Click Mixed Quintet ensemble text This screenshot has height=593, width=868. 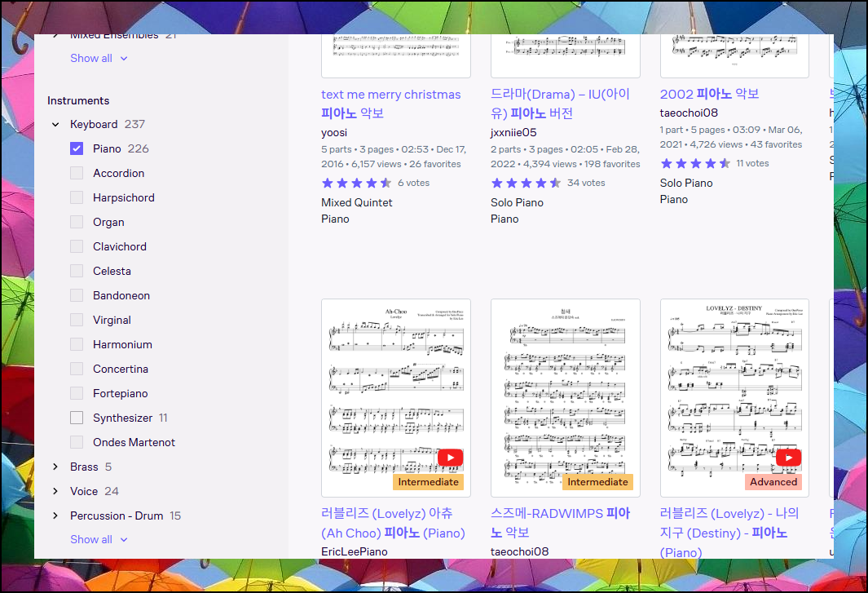point(356,202)
